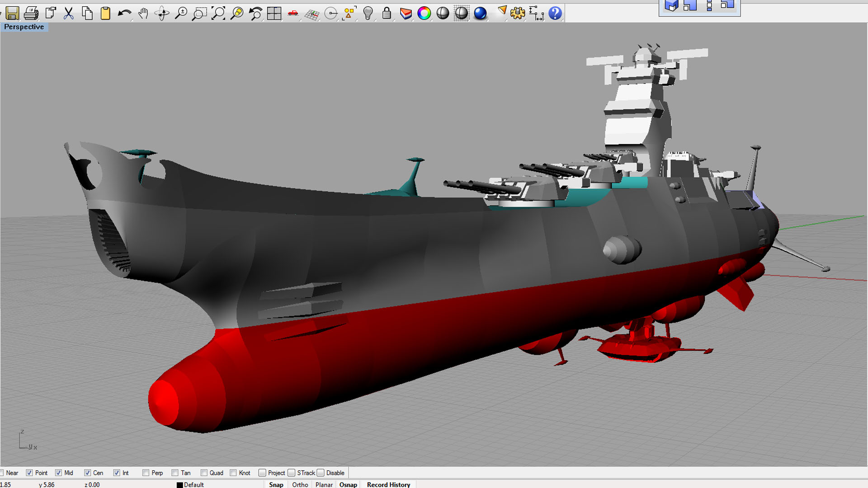
Task: Click the Undo arrow icon
Action: coord(124,13)
